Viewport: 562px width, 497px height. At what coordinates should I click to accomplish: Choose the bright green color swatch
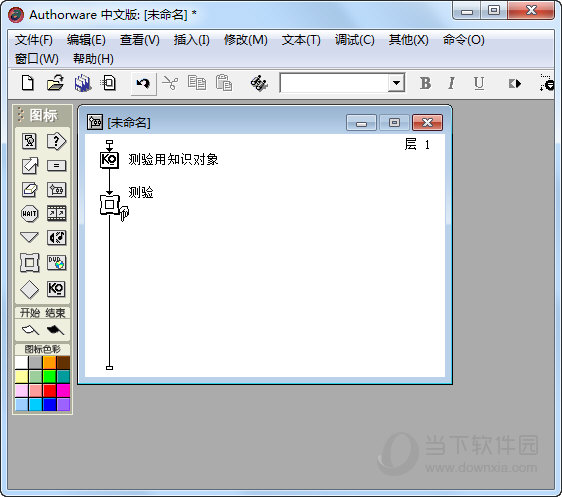(49, 377)
